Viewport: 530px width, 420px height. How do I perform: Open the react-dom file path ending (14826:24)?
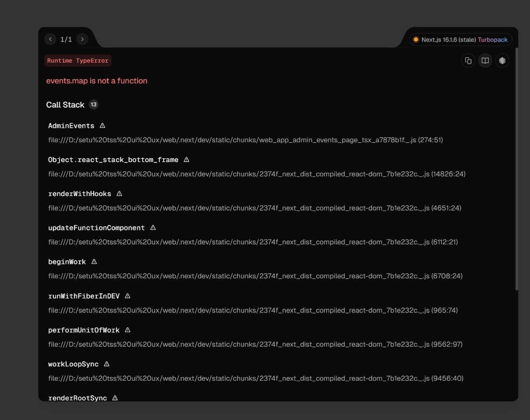pos(257,174)
